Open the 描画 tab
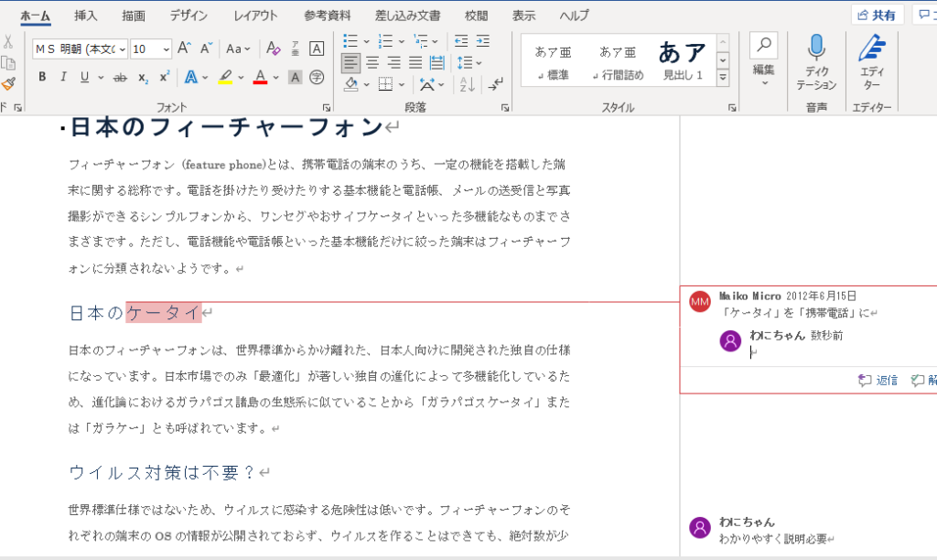Viewport: 937px width, 560px height. [x=134, y=16]
